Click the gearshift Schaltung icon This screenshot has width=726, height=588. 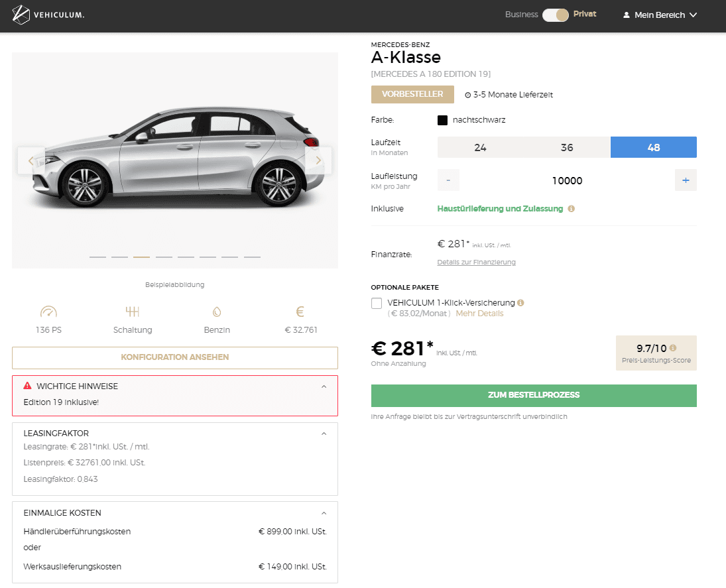(x=133, y=312)
